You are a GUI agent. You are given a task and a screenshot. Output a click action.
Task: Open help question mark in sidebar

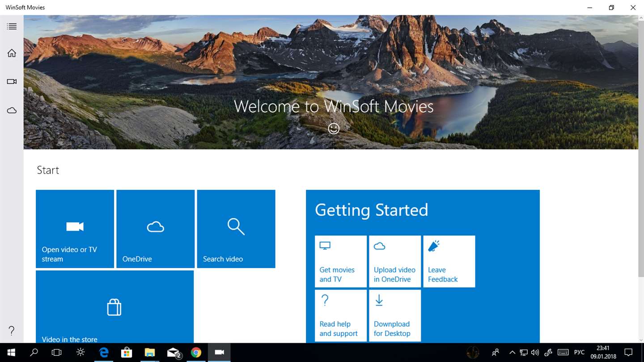click(x=12, y=331)
